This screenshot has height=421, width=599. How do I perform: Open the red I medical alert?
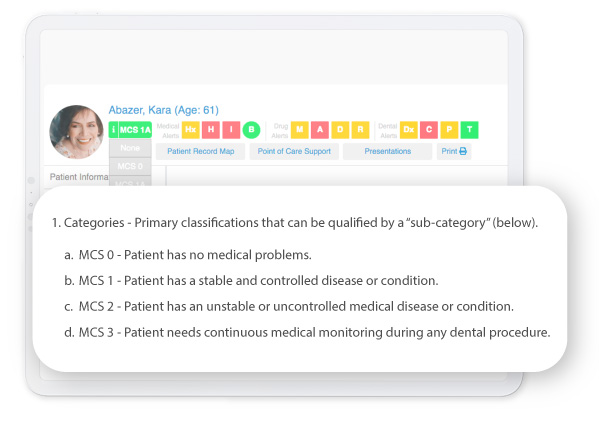pyautogui.click(x=231, y=130)
